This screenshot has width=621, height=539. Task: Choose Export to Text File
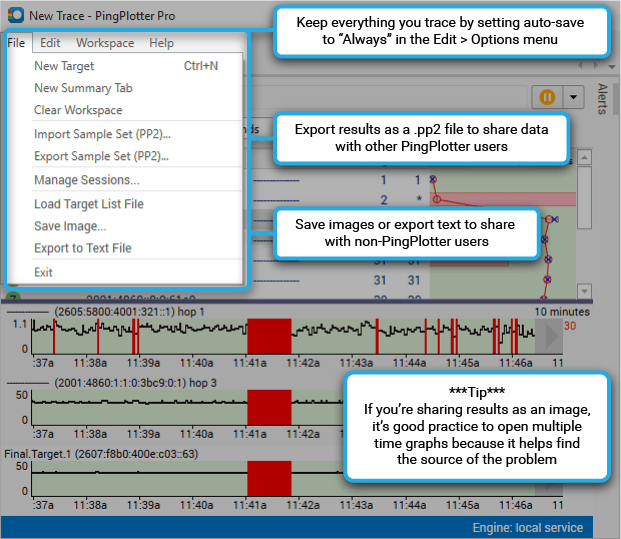(82, 248)
